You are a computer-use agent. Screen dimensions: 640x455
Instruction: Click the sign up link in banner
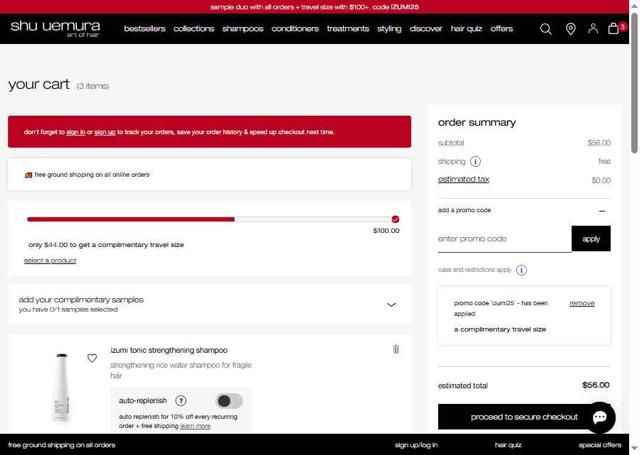tap(105, 132)
